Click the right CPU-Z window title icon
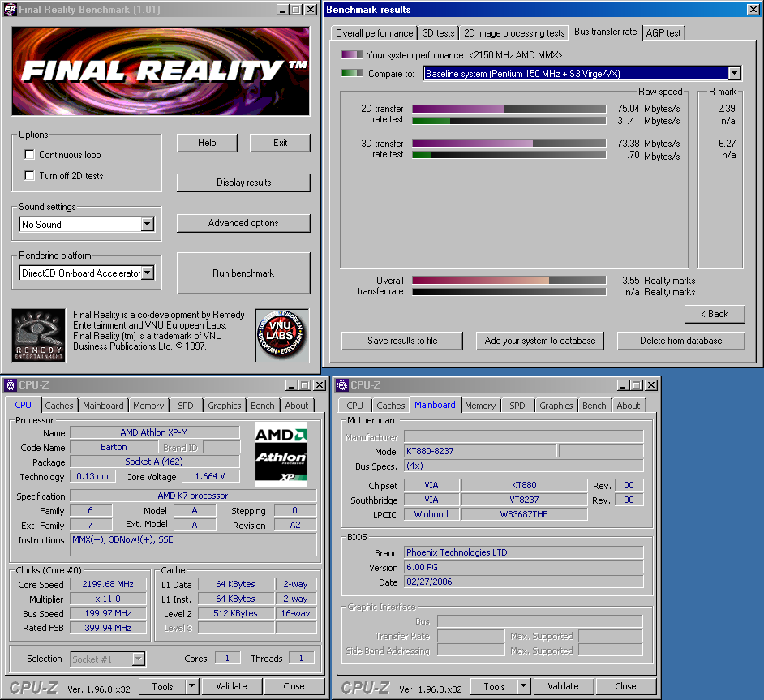 342,385
